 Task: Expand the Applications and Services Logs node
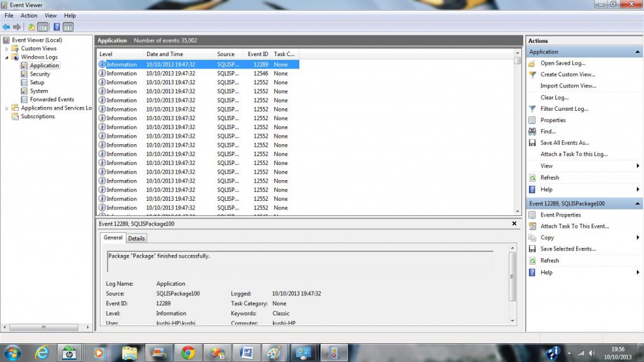pyautogui.click(x=8, y=108)
